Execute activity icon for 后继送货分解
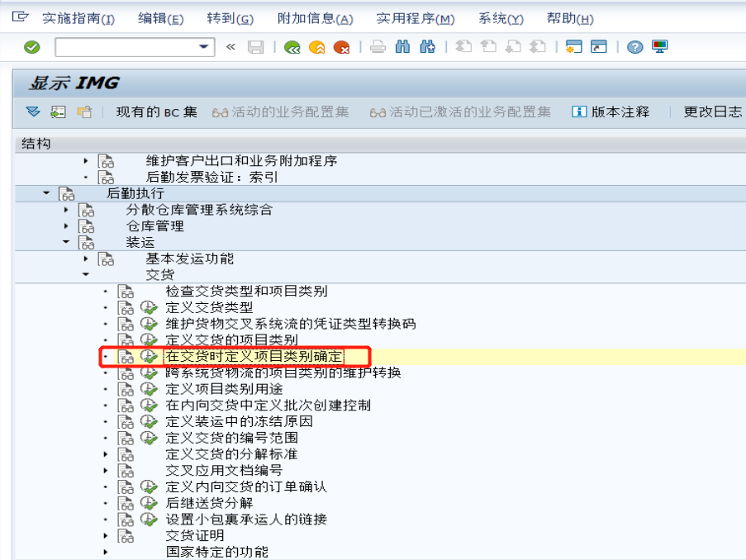The width and height of the screenshot is (746, 560). point(149,503)
